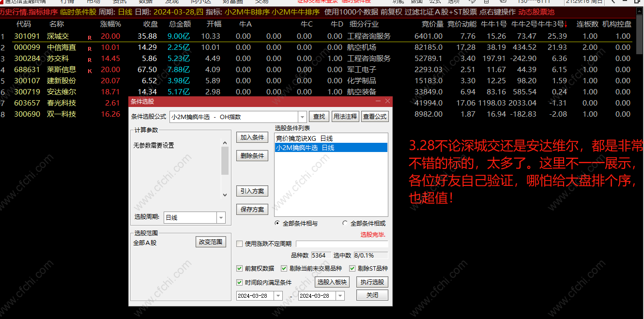
Task: Sort by the 牛牛1号 column header
Action: tap(494, 24)
